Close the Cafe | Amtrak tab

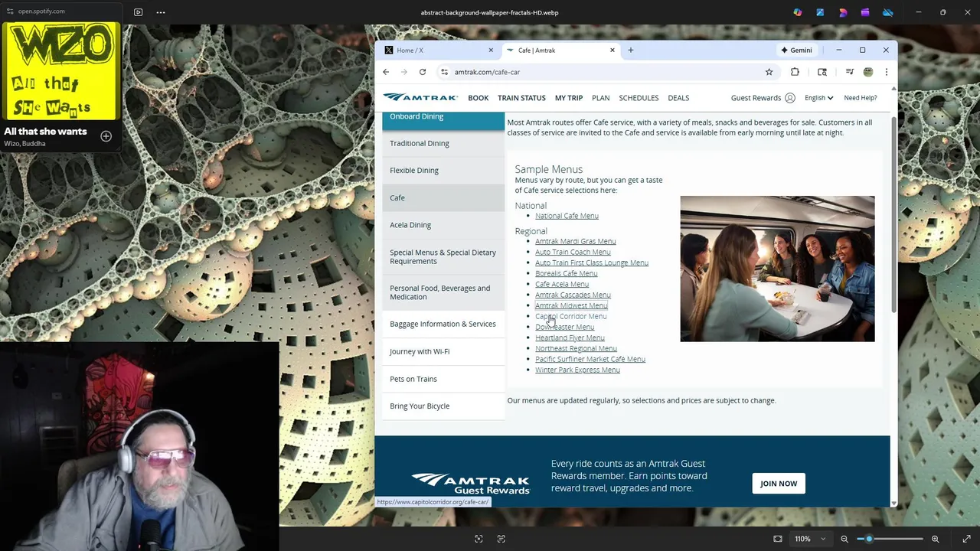pyautogui.click(x=612, y=51)
